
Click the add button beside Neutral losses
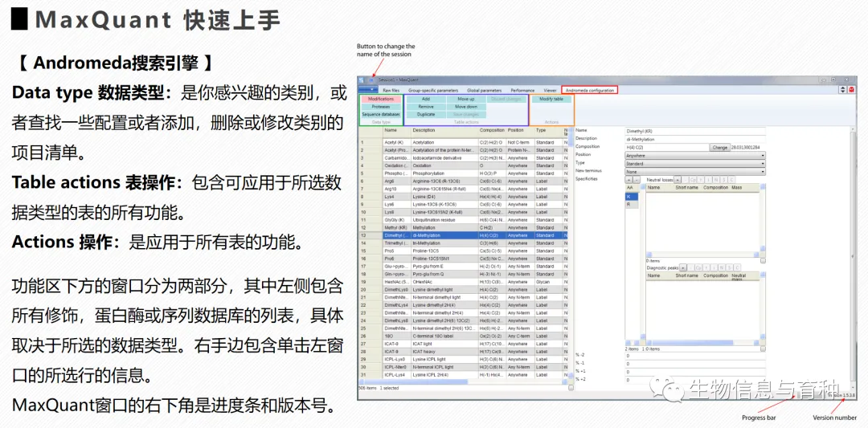point(677,180)
